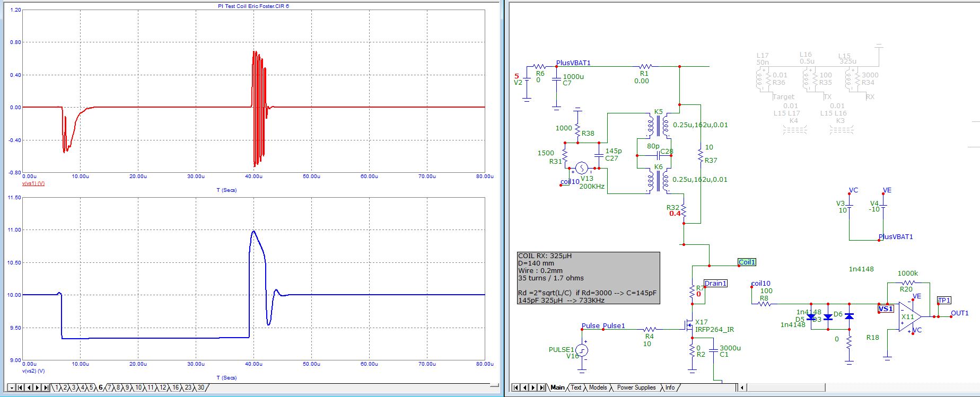Select the V13 200KHz sine source
This screenshot has width=980, height=397.
coord(582,169)
